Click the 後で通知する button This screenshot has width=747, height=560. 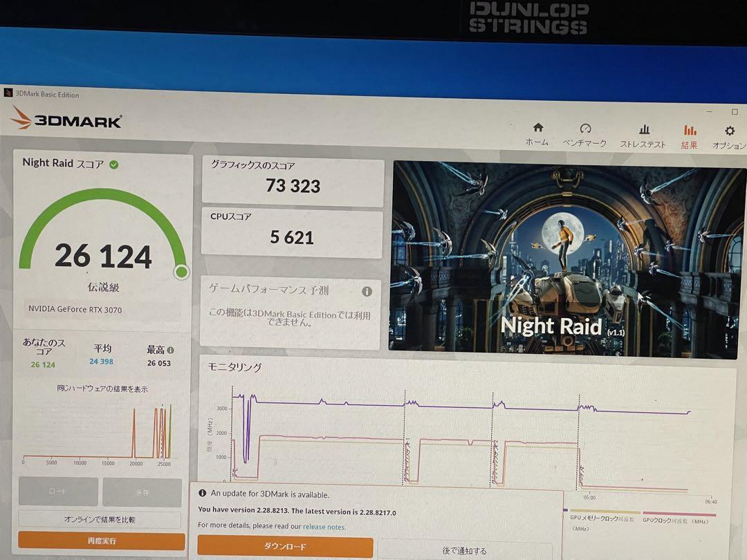465,550
